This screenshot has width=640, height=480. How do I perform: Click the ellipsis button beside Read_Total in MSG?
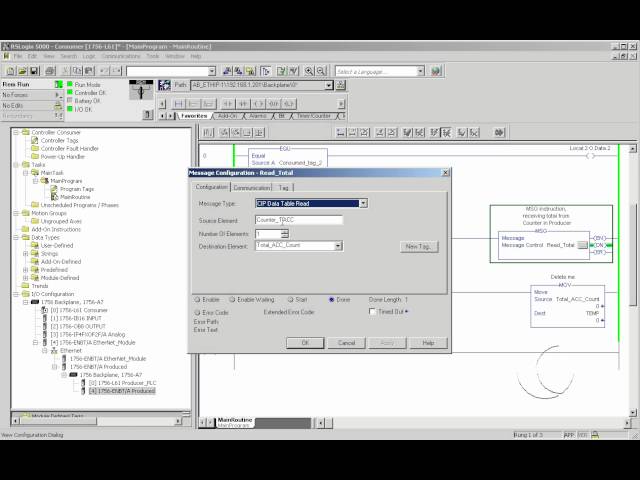point(582,245)
